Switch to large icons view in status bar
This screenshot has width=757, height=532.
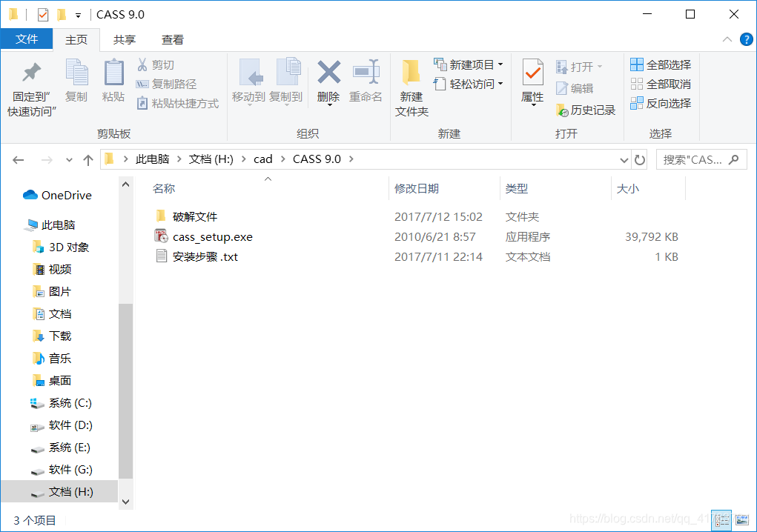click(742, 520)
